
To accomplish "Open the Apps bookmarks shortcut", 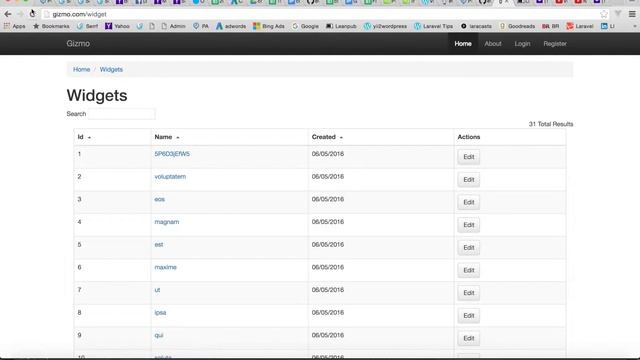I will pyautogui.click(x=15, y=26).
